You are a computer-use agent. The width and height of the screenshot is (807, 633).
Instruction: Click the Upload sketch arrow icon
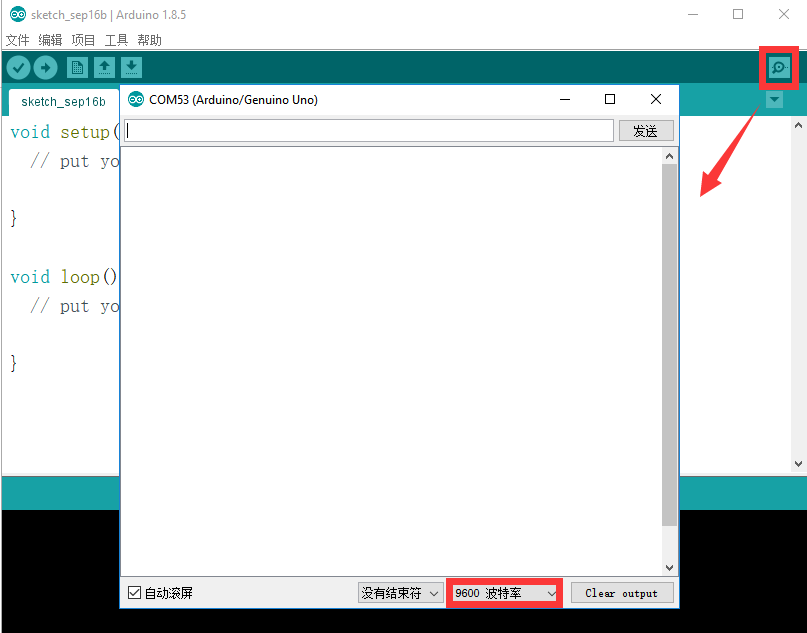click(x=45, y=67)
